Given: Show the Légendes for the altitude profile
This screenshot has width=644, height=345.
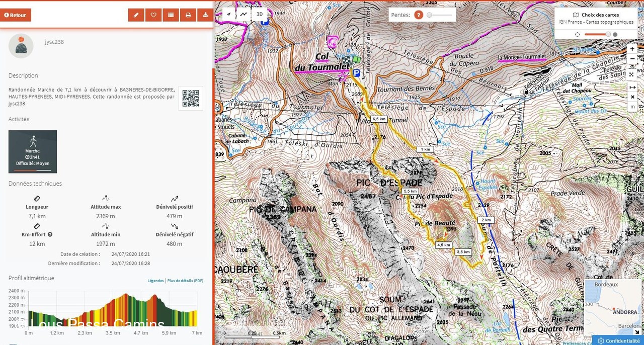Looking at the screenshot, I should coord(155,281).
